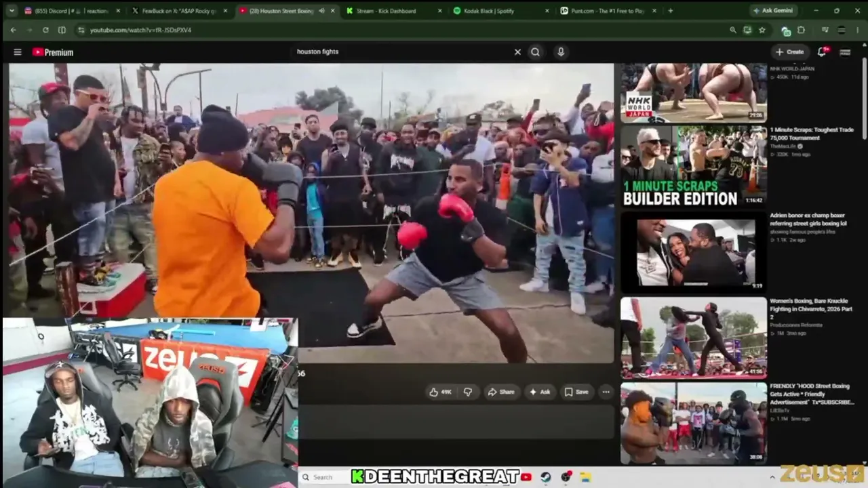Open the Women's Boxing video thumbnail
868x488 pixels.
[694, 338]
